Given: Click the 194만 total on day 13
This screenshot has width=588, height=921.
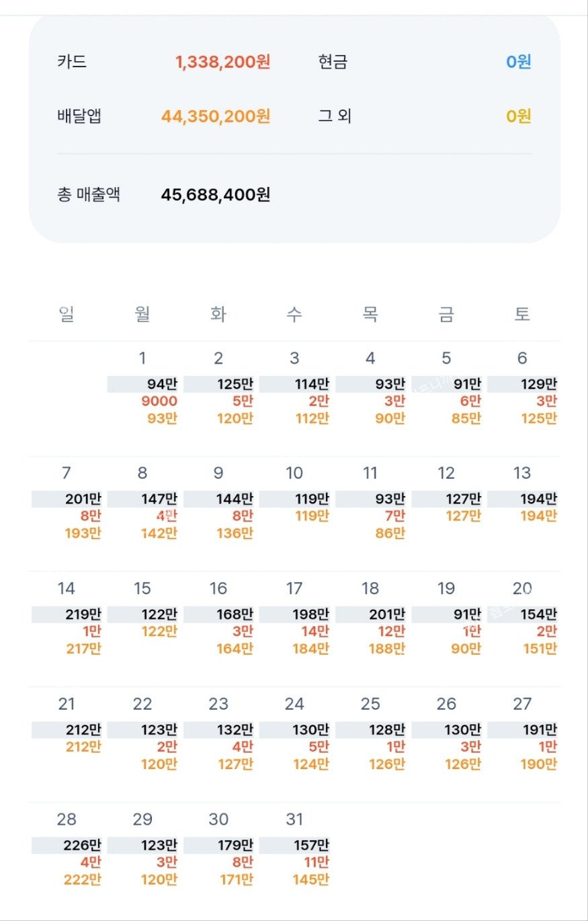Looking at the screenshot, I should tap(538, 499).
